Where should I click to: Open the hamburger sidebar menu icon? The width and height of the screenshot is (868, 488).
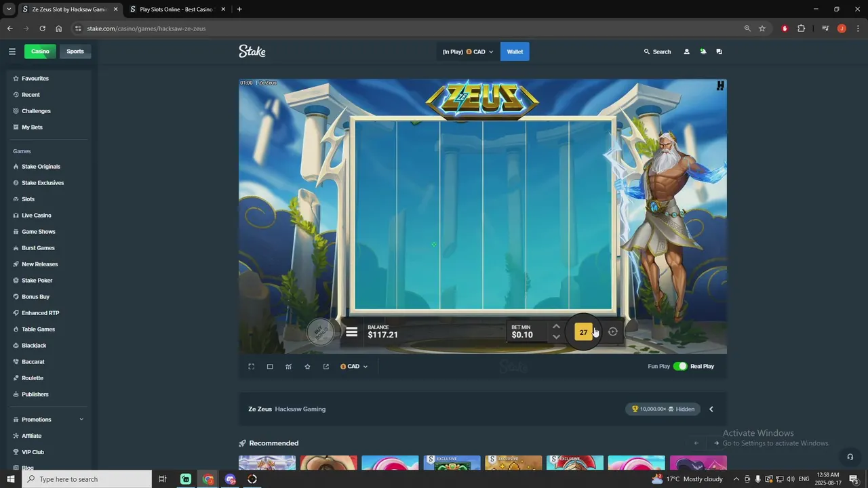pyautogui.click(x=12, y=52)
